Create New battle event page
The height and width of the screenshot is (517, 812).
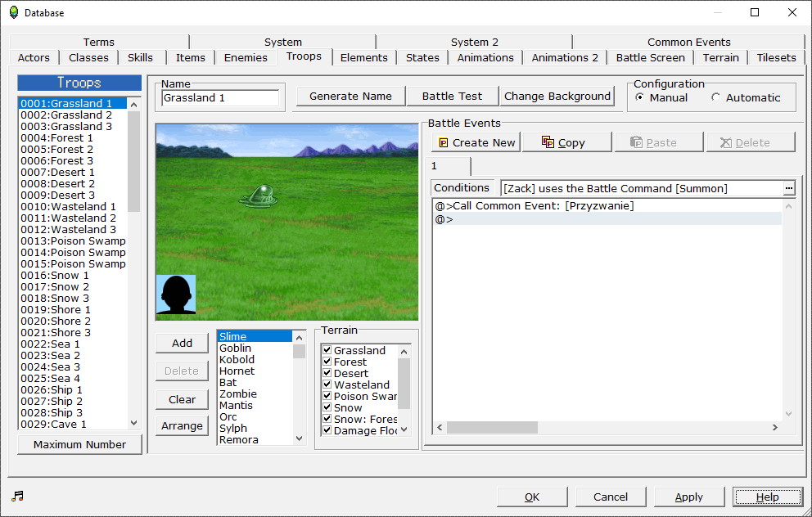point(476,142)
